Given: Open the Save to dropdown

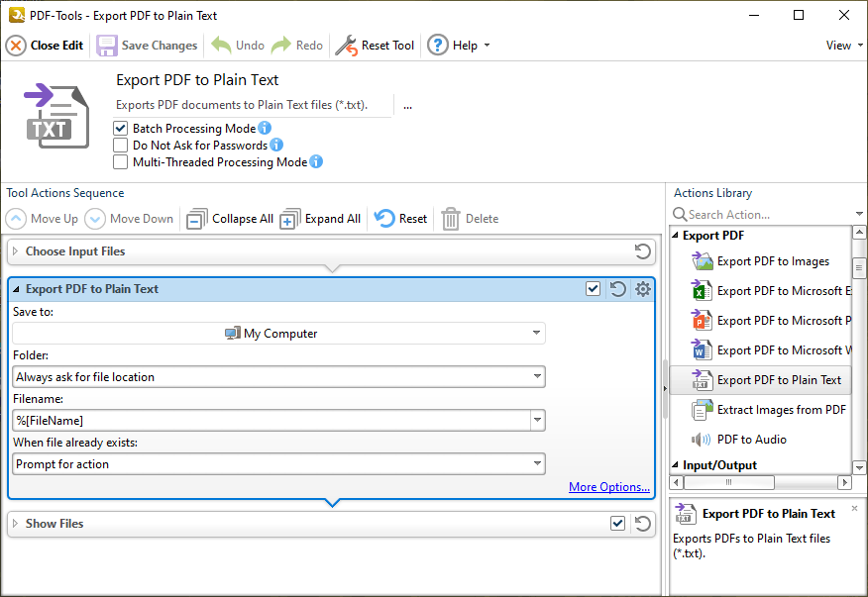Looking at the screenshot, I should pos(536,333).
